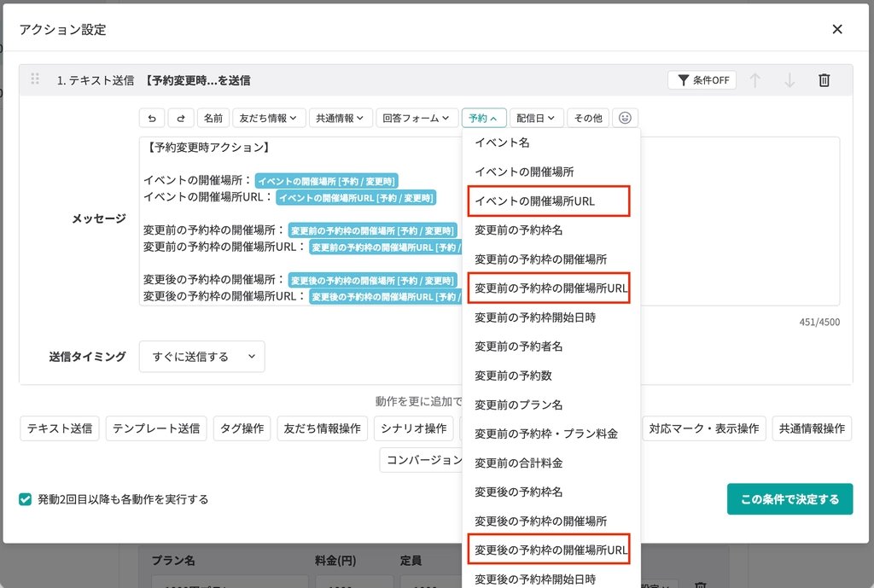Click the イベントの開催場所URL [予約/変更時] tag
Viewport: 874px width, 588px height.
356,198
